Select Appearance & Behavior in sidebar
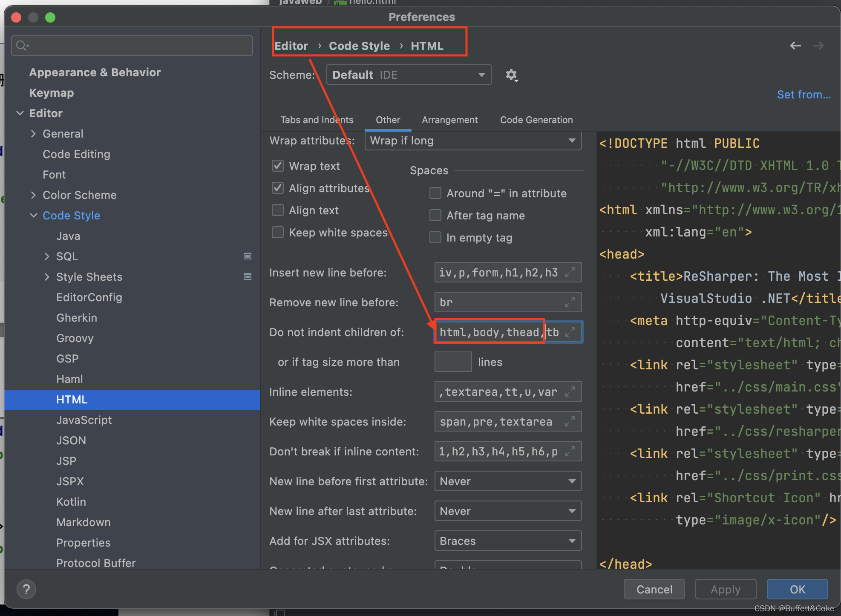Screen dimensions: 841x616 (x=95, y=72)
